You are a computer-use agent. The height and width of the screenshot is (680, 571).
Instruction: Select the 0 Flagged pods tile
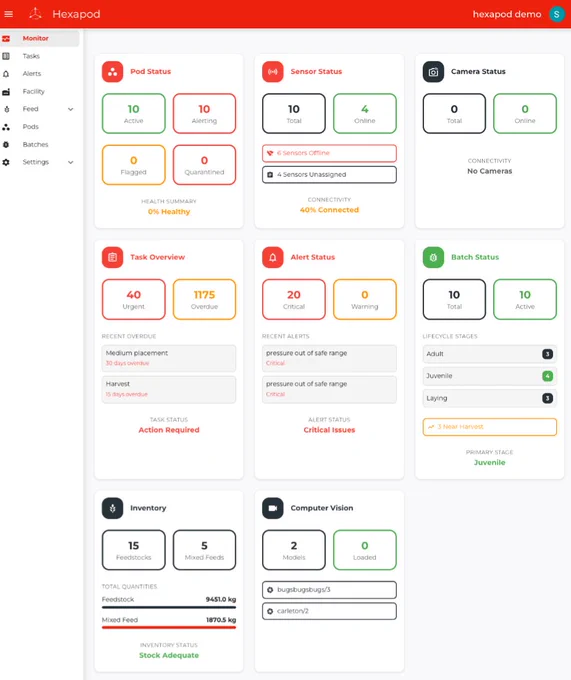(x=134, y=165)
